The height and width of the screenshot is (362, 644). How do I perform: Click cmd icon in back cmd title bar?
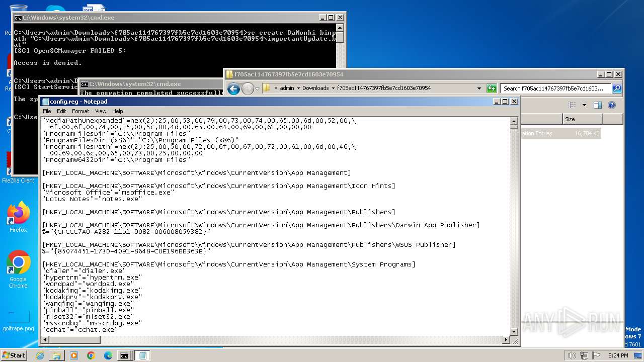(x=18, y=18)
